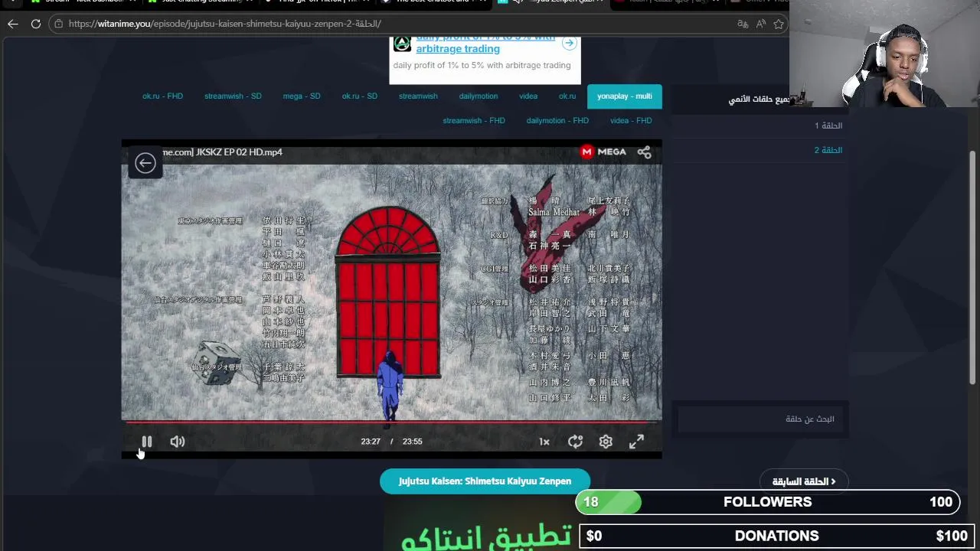Open the player settings gear
980x551 pixels.
606,442
